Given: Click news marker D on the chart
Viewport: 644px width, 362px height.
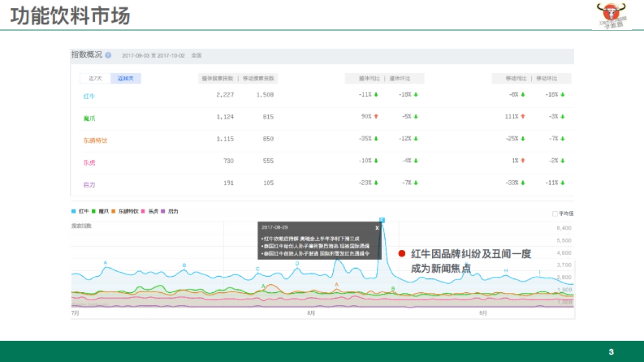Looking at the screenshot, I should pos(297,263).
